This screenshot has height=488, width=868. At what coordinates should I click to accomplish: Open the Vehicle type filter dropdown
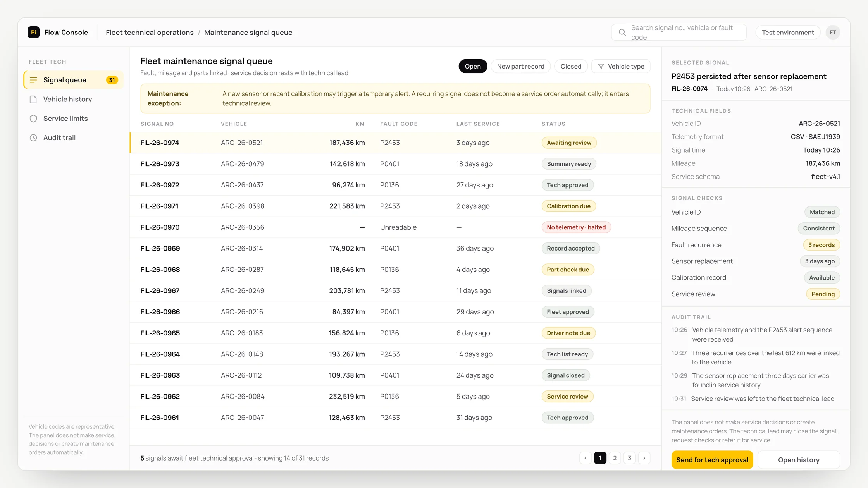point(621,67)
